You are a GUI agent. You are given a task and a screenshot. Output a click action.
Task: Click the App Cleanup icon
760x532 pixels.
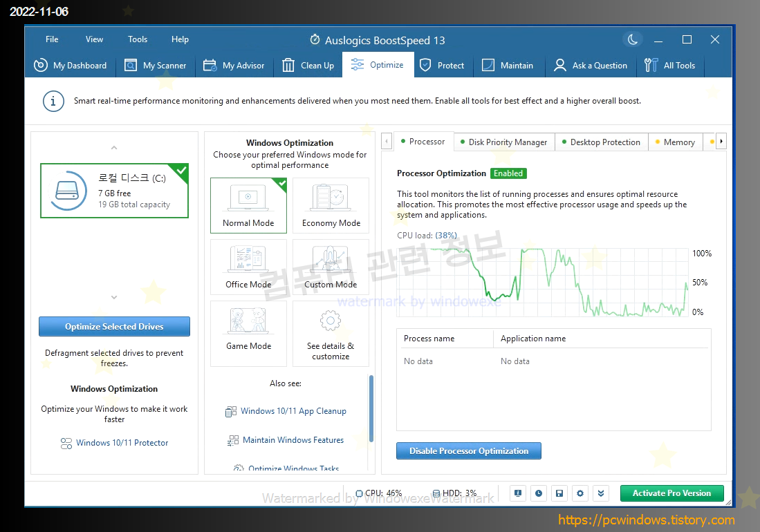tap(231, 412)
